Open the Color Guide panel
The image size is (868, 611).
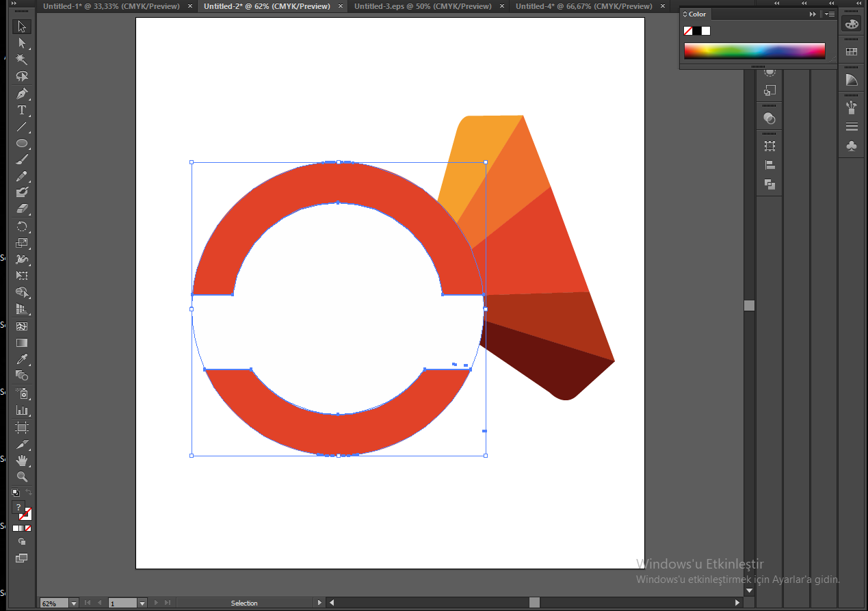pyautogui.click(x=852, y=80)
